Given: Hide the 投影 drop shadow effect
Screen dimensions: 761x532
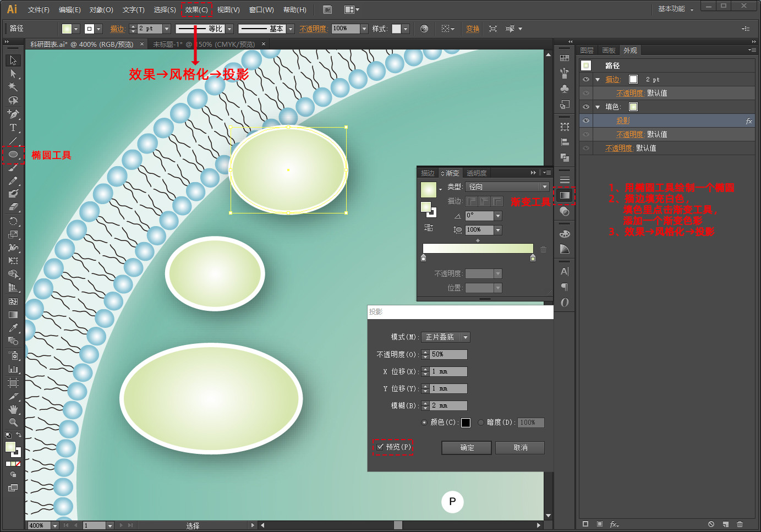Looking at the screenshot, I should pyautogui.click(x=585, y=120).
